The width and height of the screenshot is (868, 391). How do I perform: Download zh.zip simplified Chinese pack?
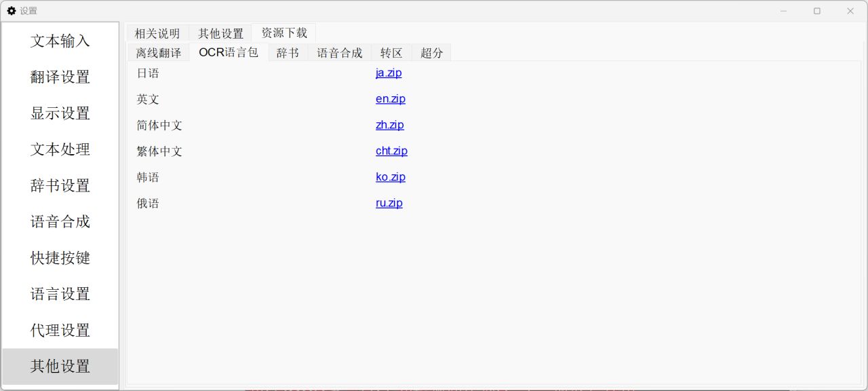pos(390,125)
